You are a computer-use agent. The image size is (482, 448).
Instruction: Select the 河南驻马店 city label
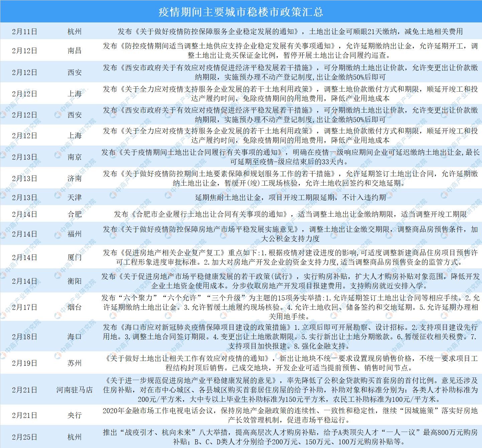[x=74, y=390]
